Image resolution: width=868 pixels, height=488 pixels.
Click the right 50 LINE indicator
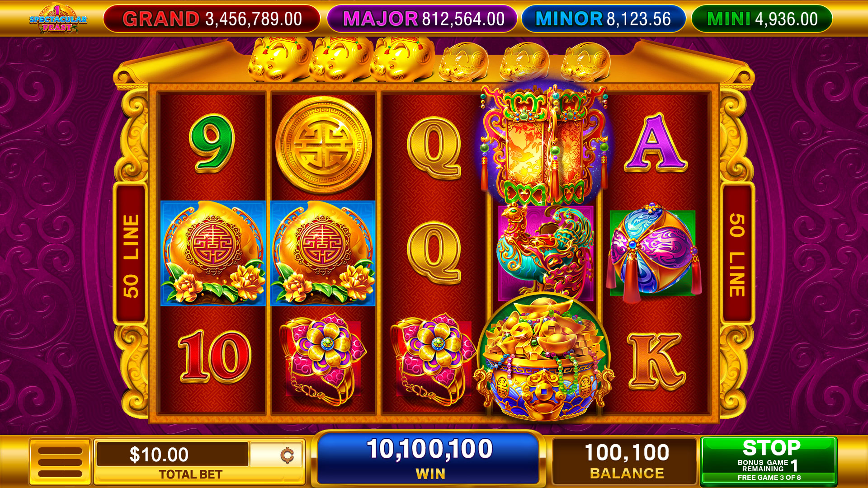[737, 254]
